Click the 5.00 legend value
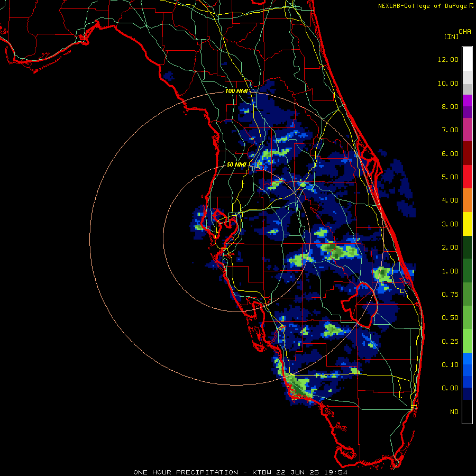476x476 pixels. click(450, 177)
